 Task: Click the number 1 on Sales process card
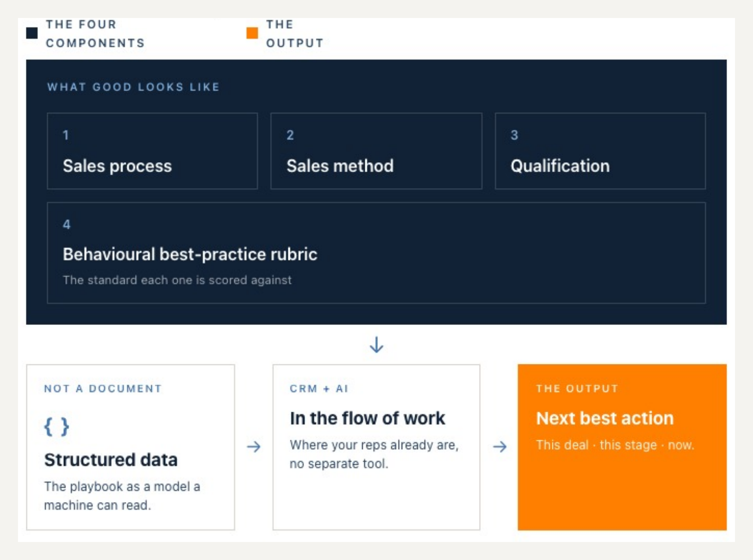click(65, 135)
